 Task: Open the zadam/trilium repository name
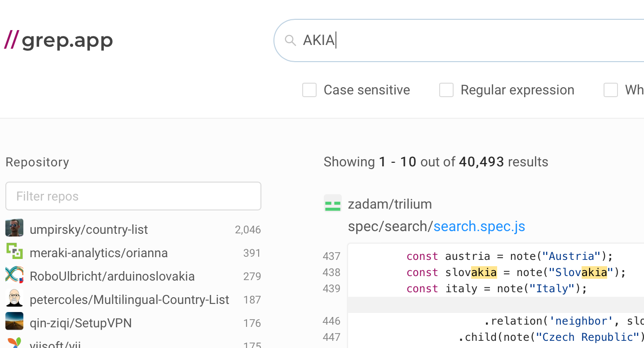click(x=390, y=204)
